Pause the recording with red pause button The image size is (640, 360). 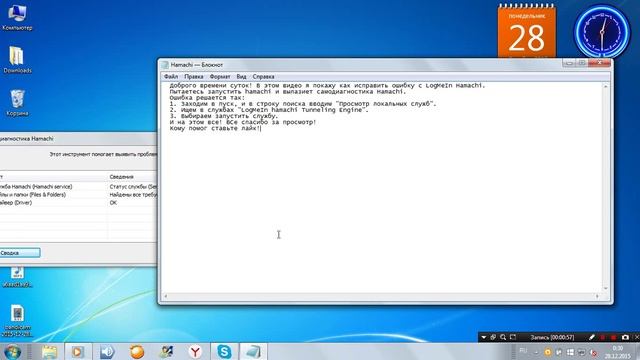[x=603, y=337]
